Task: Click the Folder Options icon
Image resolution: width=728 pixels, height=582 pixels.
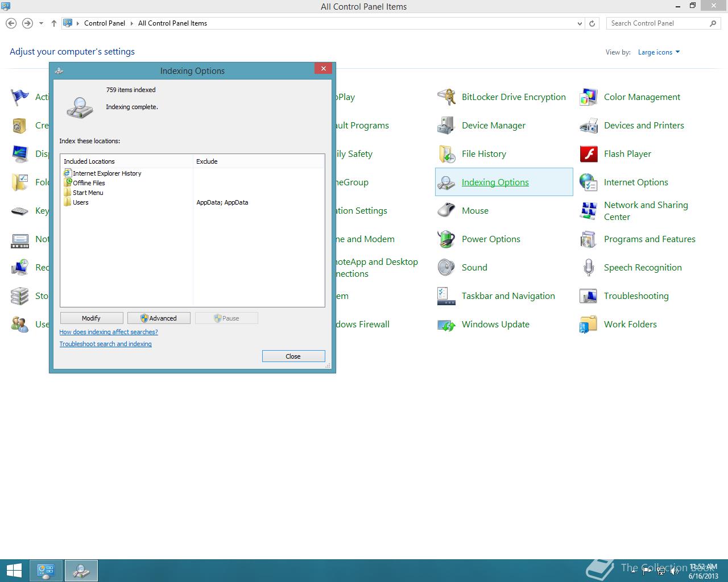Action: (x=20, y=182)
